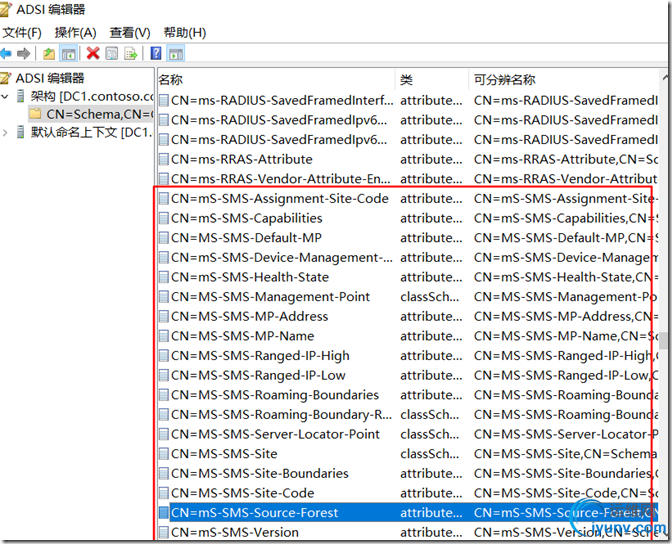
Task: Click distinguished name CN=ms-RRAS-Attribute,CN=Sc cell
Action: point(566,159)
